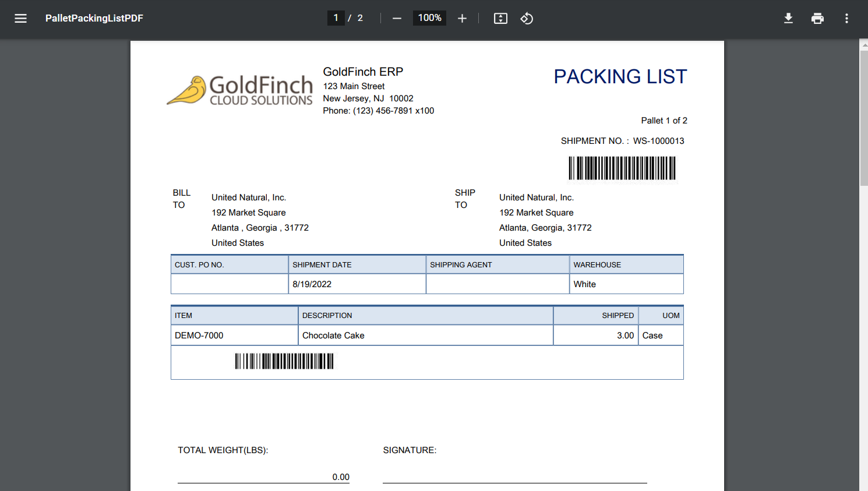The image size is (868, 491).
Task: Click the GoldFinch Cloud Solutions logo
Action: 240,90
